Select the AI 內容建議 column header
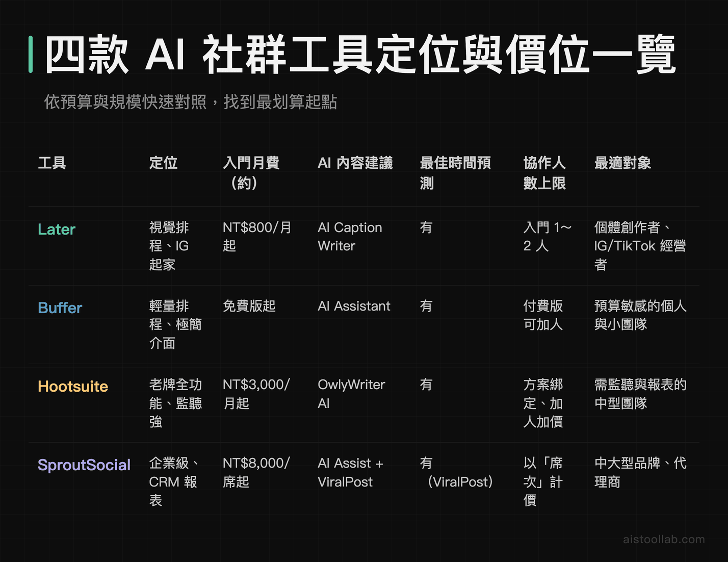This screenshot has height=562, width=728. (355, 163)
